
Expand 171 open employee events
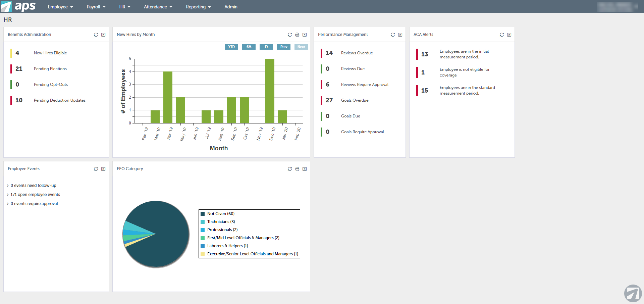coord(35,195)
